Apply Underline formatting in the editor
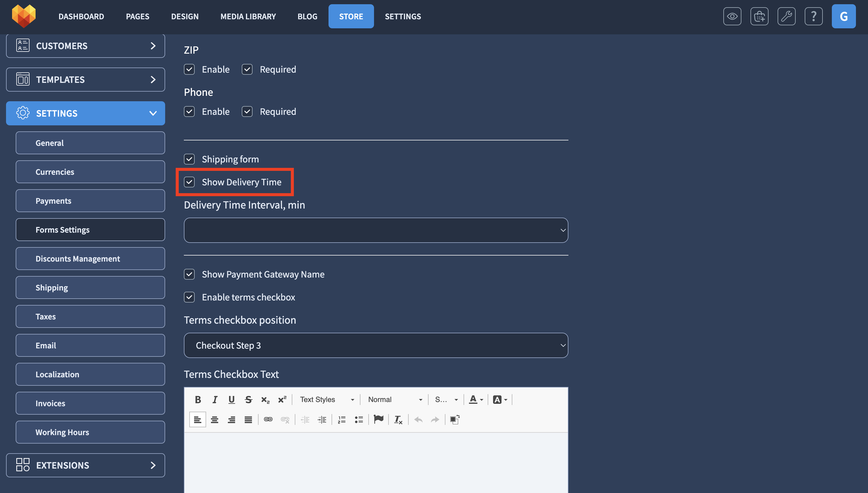Viewport: 868px width, 493px height. pyautogui.click(x=231, y=400)
